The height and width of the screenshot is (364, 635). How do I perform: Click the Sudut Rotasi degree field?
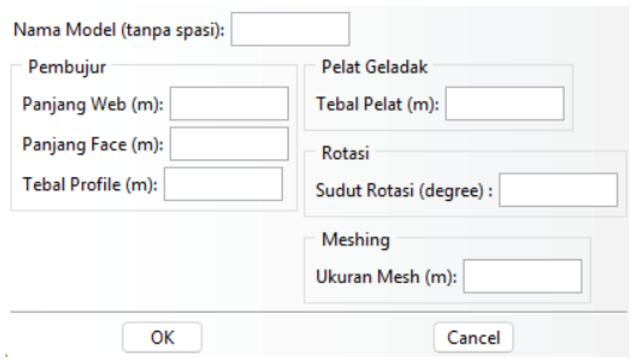click(558, 190)
